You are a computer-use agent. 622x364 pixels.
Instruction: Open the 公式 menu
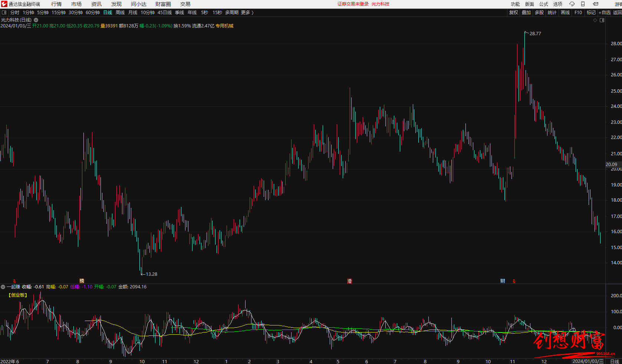pos(544,4)
